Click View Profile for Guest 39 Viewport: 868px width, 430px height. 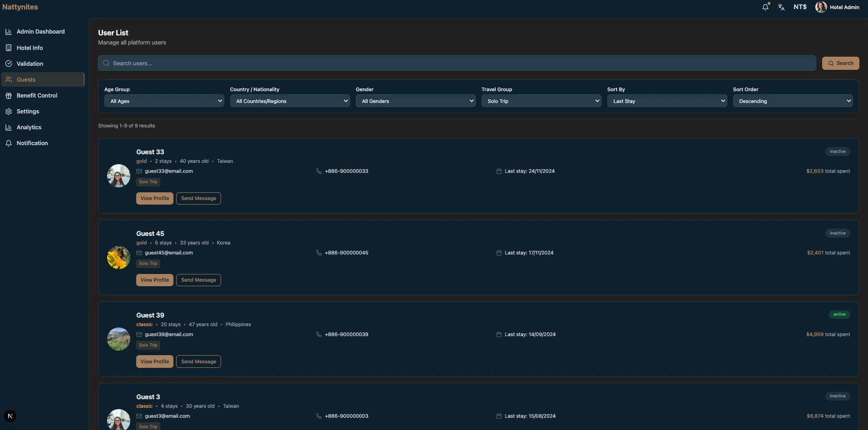click(154, 362)
